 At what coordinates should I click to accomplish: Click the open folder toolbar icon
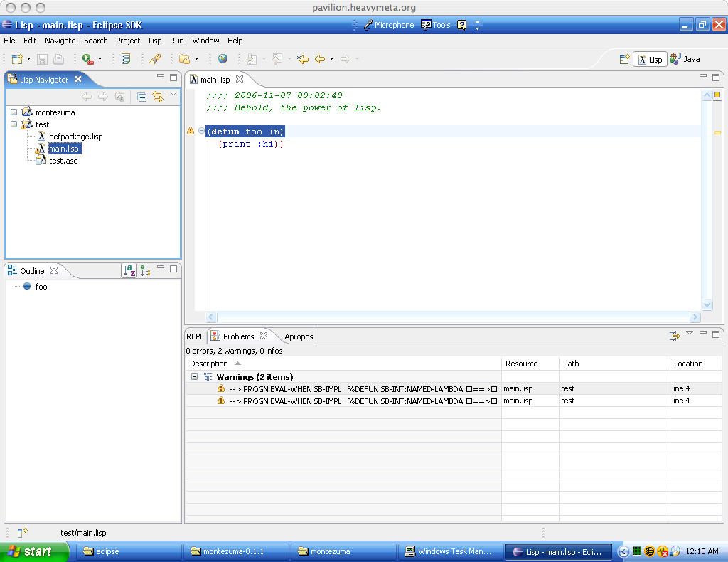point(185,59)
